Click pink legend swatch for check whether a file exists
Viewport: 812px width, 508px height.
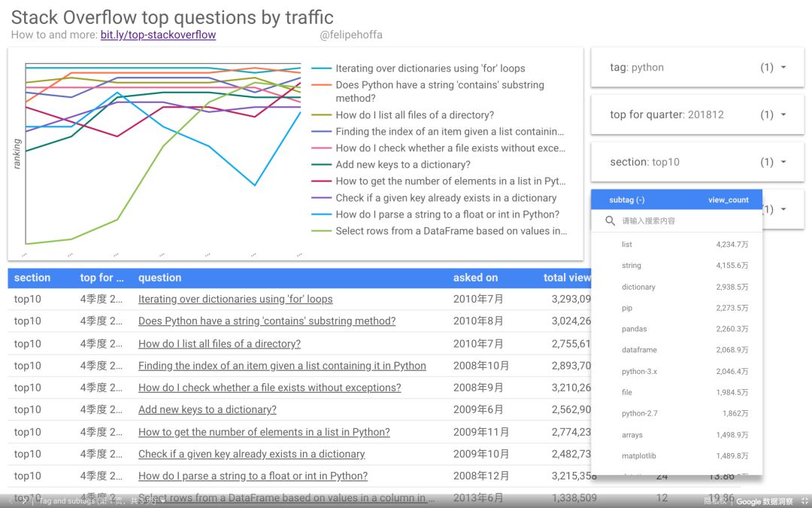tap(321, 148)
